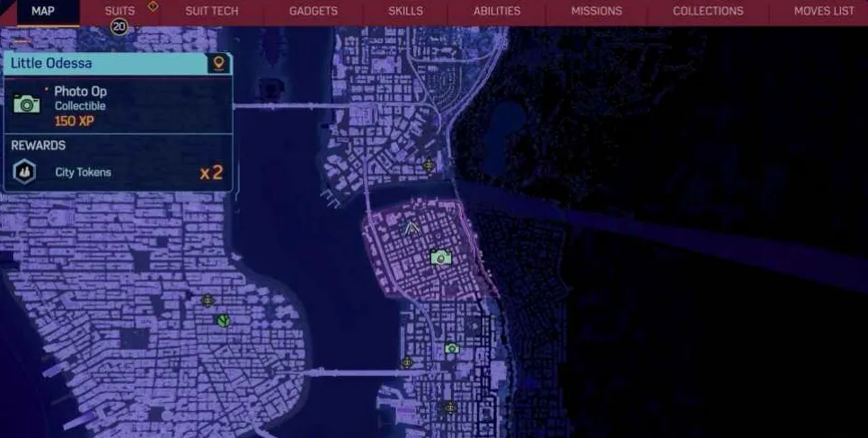Click the Collectible subtitle text

(80, 106)
